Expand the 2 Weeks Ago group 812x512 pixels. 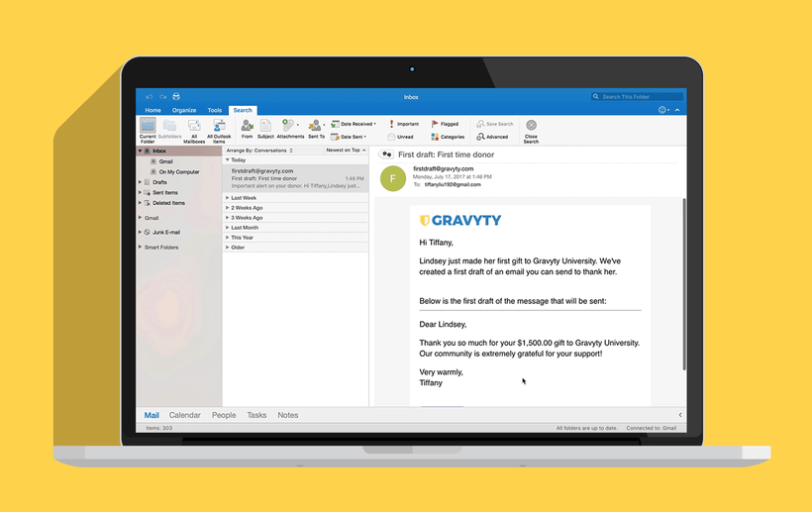228,208
